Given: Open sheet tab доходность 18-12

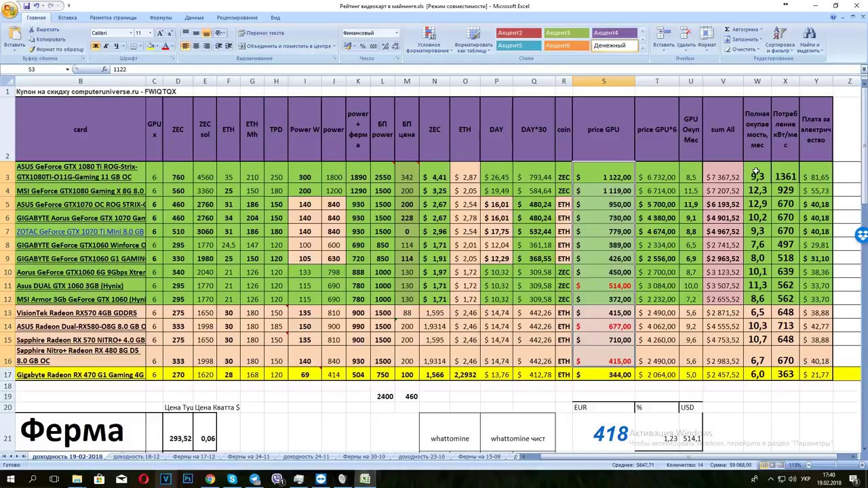Looking at the screenshot, I should click(x=136, y=457).
